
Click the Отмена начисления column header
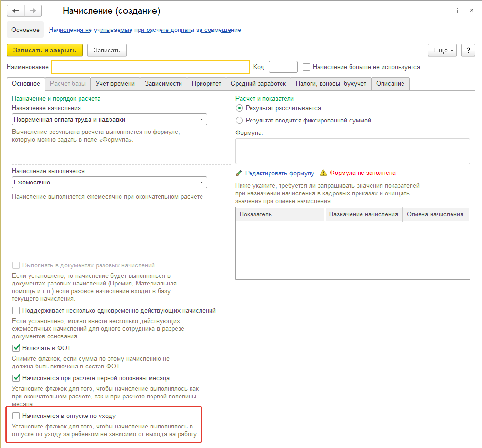(x=436, y=214)
